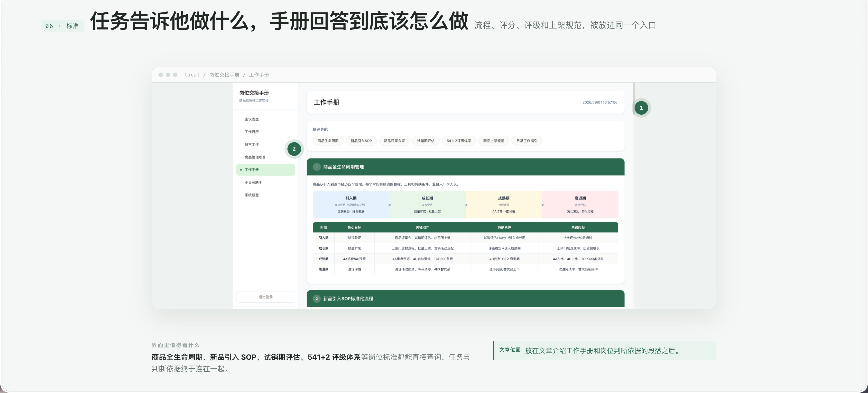Click 引入期 row label in table
The height and width of the screenshot is (393, 868).
coord(323,238)
